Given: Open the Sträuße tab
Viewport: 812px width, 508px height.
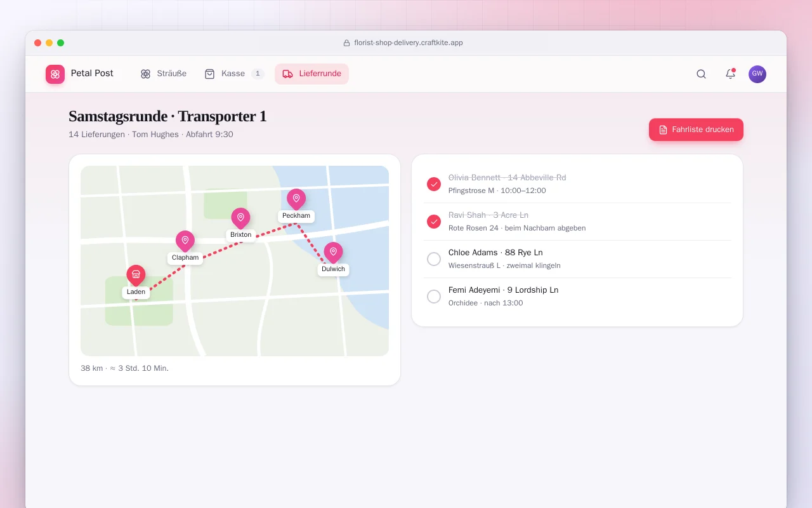Looking at the screenshot, I should point(164,74).
